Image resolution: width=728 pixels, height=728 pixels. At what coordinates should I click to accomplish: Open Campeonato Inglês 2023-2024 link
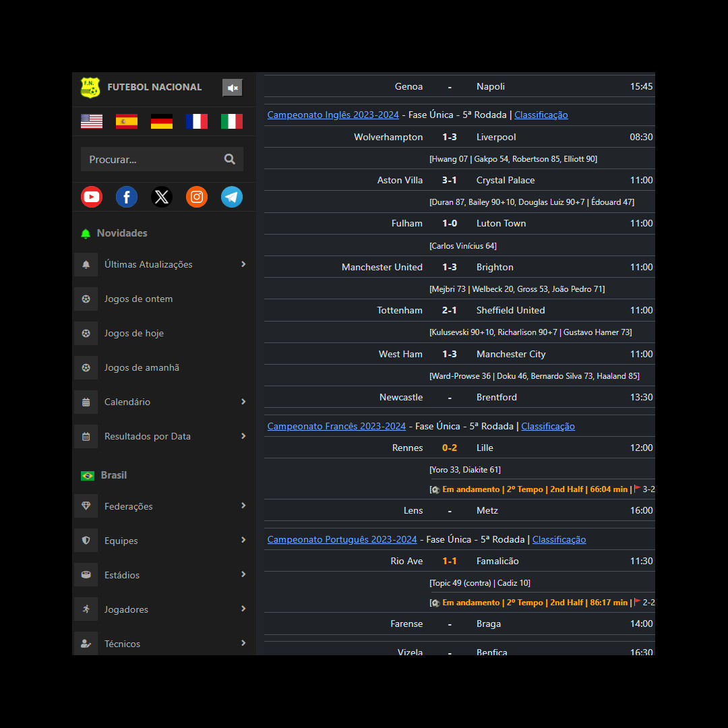[333, 115]
